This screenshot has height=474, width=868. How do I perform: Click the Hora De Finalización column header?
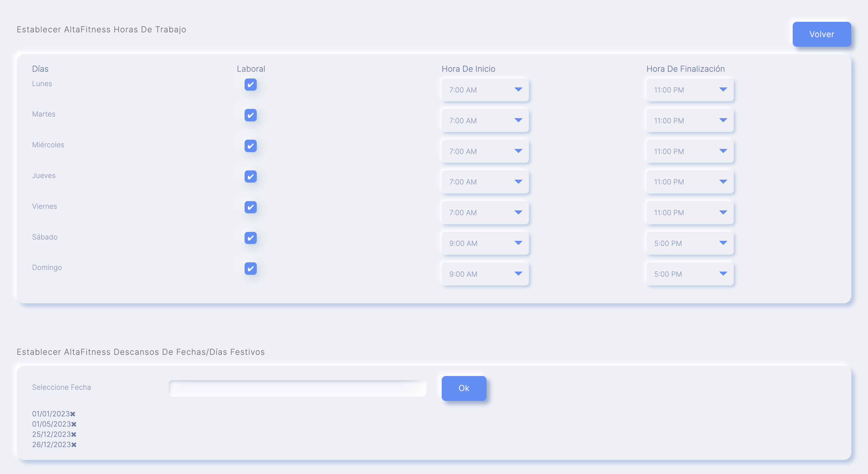[685, 69]
